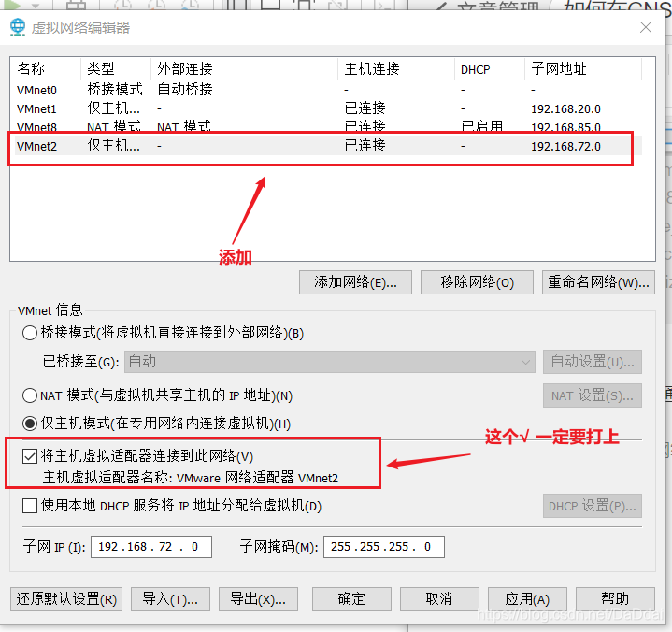Click the 移除网络(O) button
This screenshot has width=672, height=632.
pyautogui.click(x=477, y=282)
